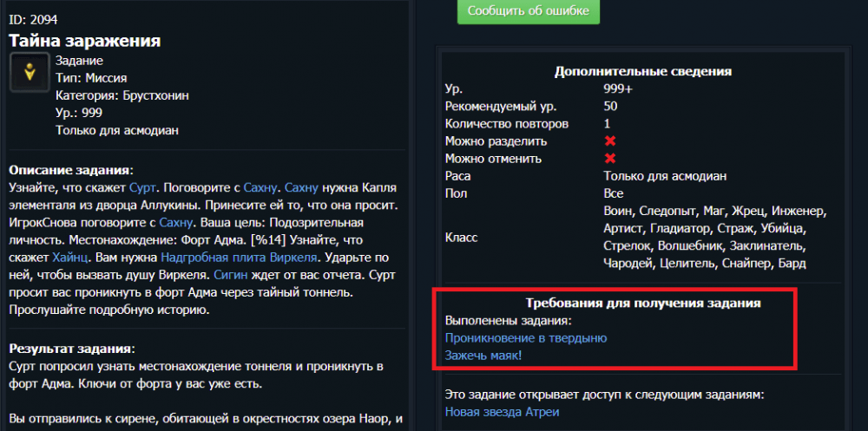Open the Сурт link in quest description
868x431 pixels.
[x=142, y=187]
